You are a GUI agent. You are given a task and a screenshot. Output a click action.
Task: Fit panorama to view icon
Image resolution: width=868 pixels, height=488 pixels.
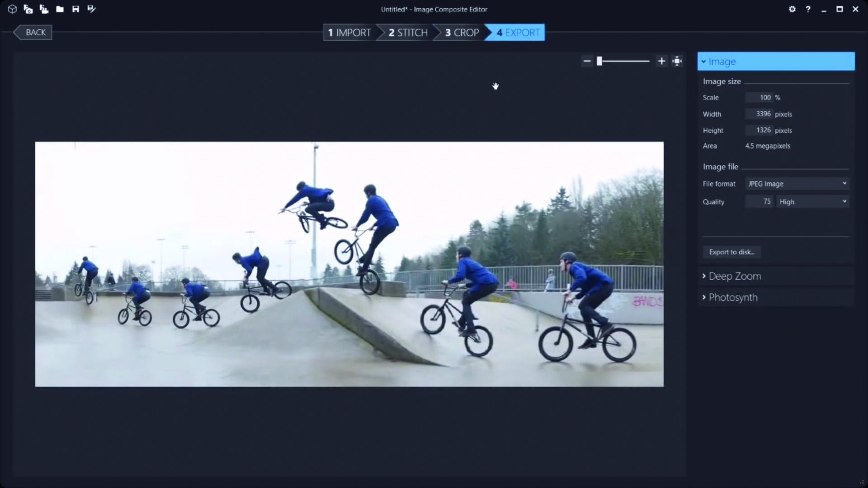tap(677, 61)
